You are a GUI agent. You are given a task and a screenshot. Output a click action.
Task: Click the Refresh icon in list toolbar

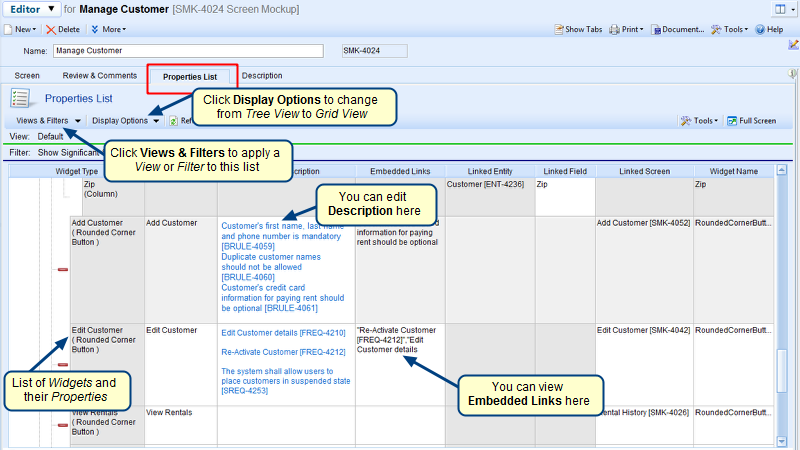[173, 121]
